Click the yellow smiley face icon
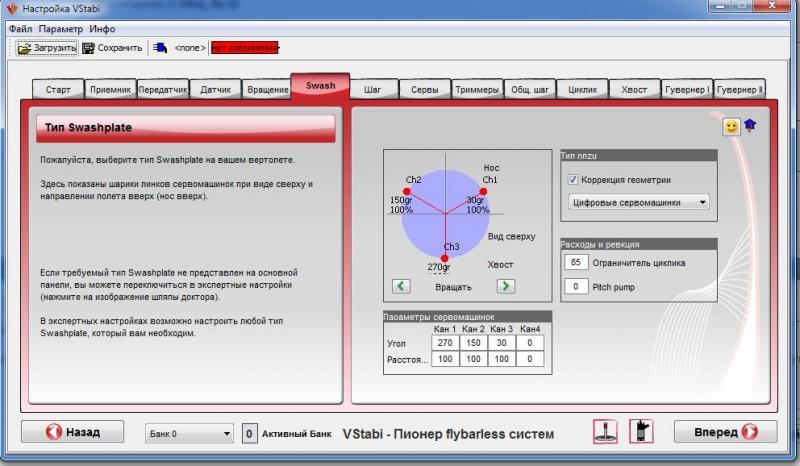Screen dimensions: 800x466 point(731,127)
